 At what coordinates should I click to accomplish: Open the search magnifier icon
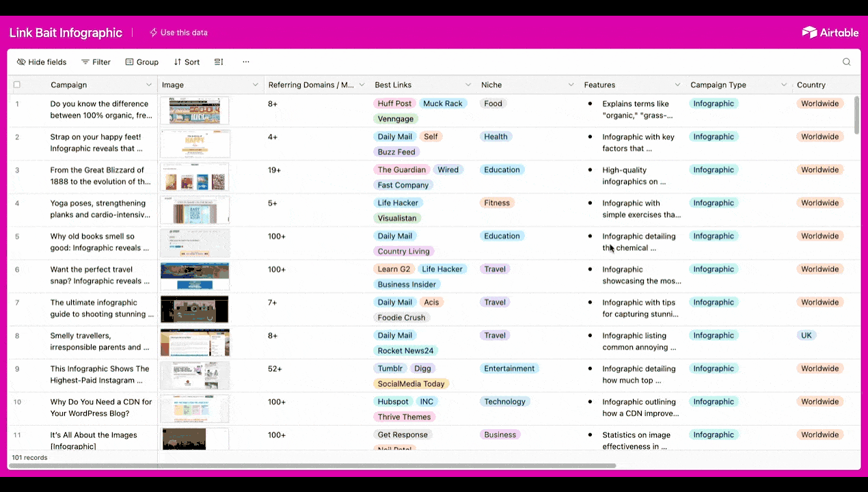pos(846,61)
